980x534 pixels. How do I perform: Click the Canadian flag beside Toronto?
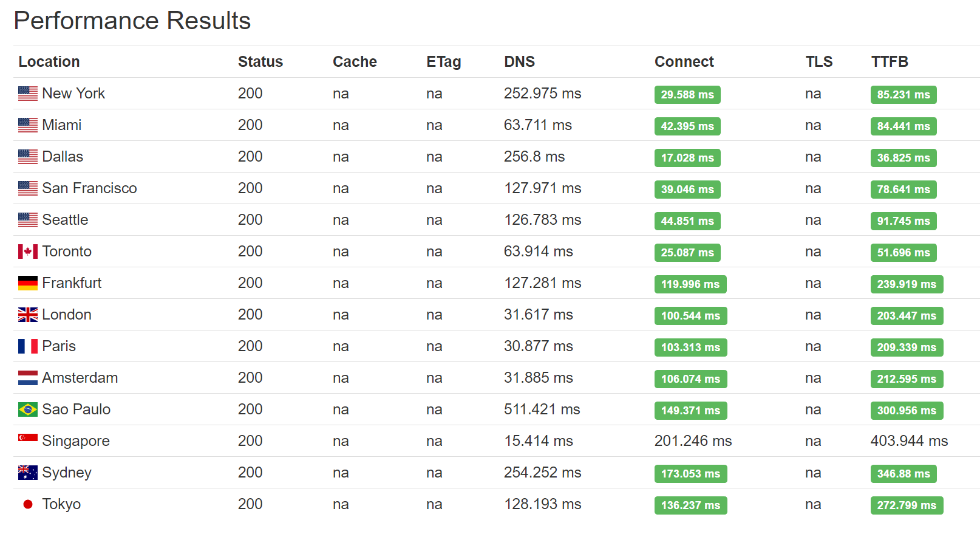(28, 252)
